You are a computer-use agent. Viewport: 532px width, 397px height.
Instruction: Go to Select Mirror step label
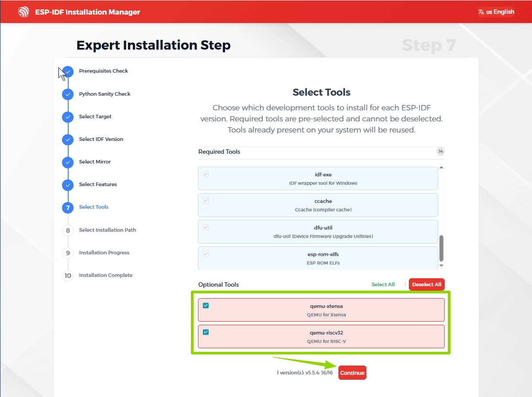click(x=95, y=162)
